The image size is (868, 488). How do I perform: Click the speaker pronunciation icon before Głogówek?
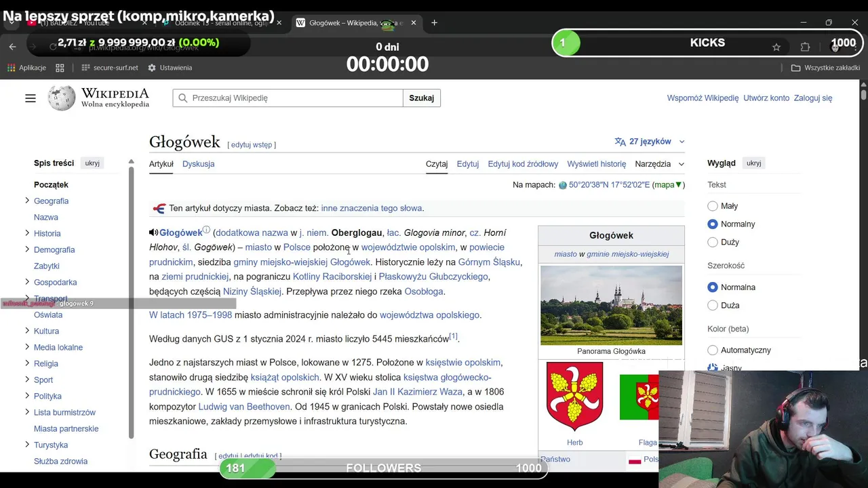tap(154, 232)
